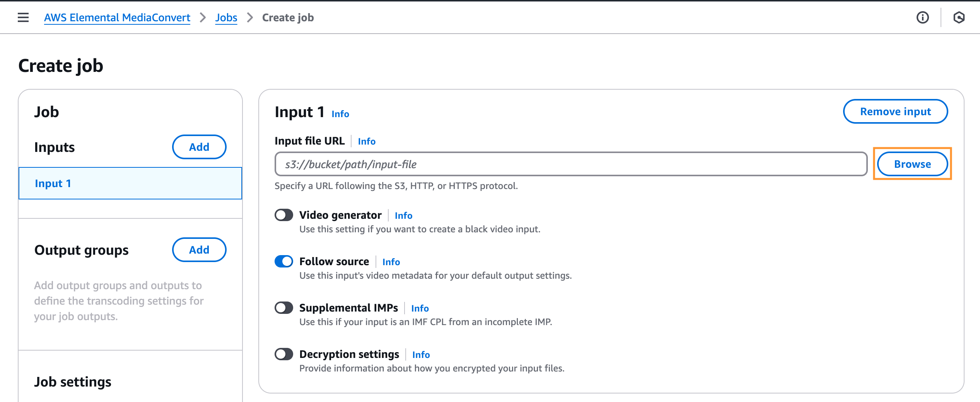The image size is (980, 402).
Task: Enable the Video generator toggle
Action: [x=283, y=215]
